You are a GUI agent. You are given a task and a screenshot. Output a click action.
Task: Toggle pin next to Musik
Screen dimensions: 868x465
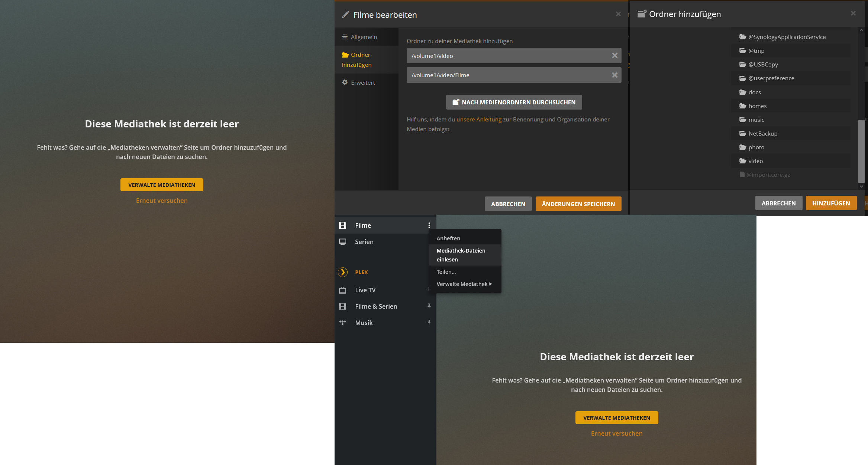[x=429, y=323]
